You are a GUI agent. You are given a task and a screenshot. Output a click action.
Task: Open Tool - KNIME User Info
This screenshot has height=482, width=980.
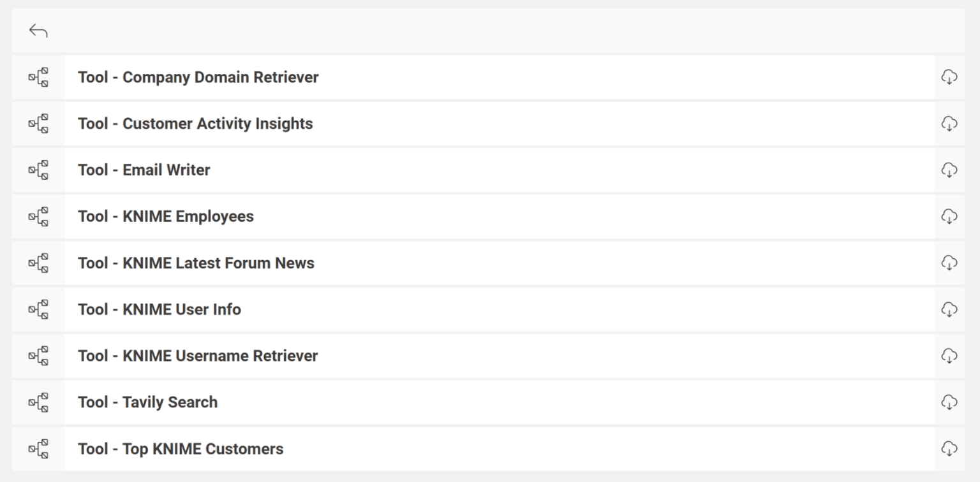tap(160, 309)
